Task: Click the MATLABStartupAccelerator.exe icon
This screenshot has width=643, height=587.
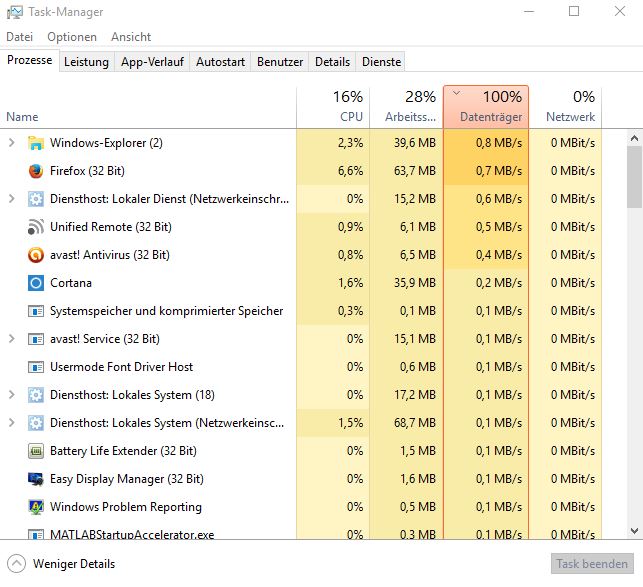Action: coord(36,534)
